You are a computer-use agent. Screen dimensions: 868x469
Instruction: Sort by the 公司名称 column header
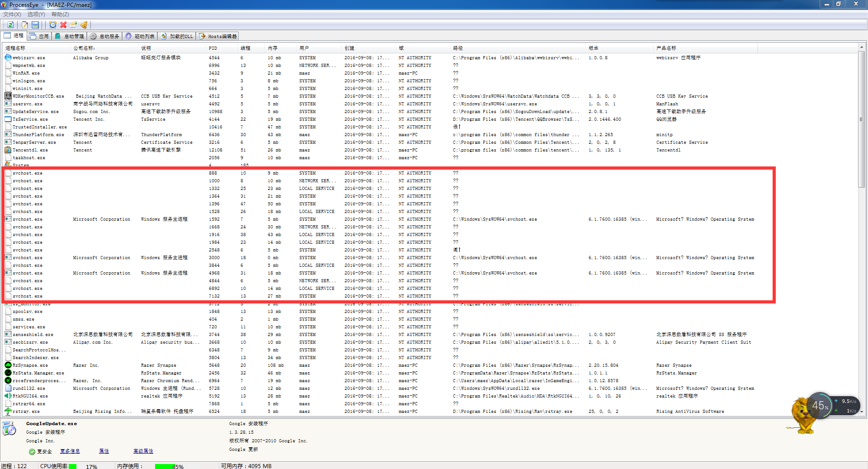tap(104, 48)
